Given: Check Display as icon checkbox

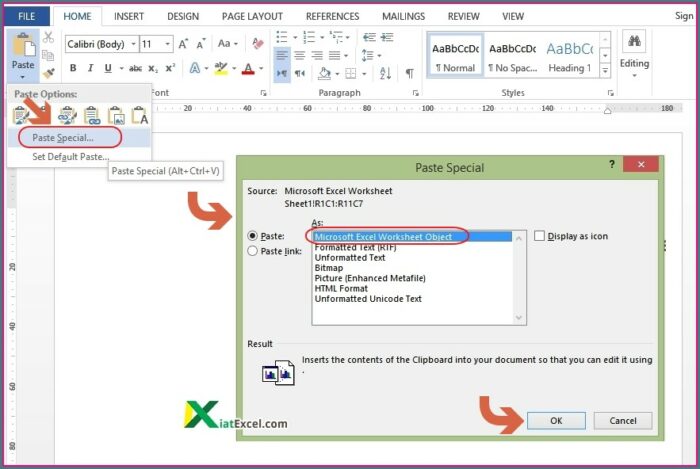Looking at the screenshot, I should coord(539,236).
